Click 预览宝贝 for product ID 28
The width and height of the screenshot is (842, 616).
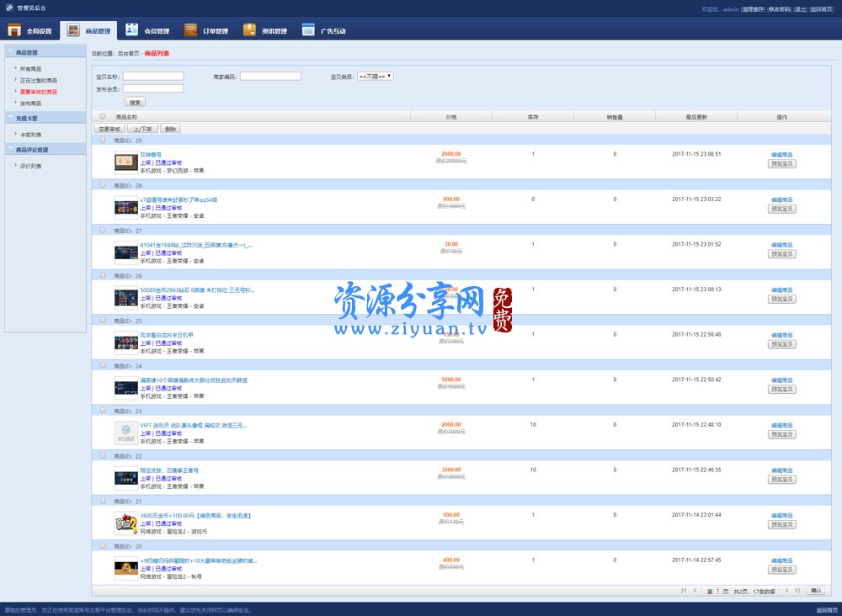click(782, 209)
